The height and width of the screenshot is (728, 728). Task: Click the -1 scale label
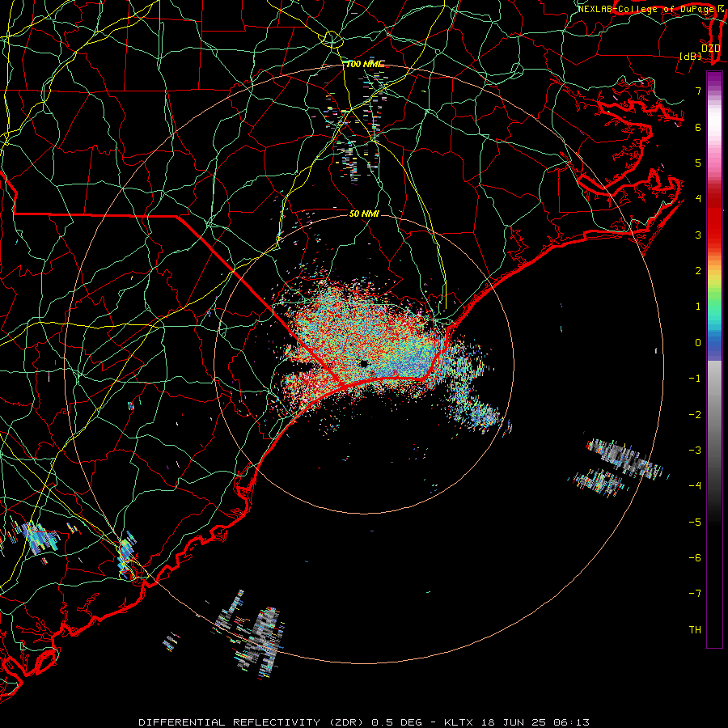(x=695, y=379)
